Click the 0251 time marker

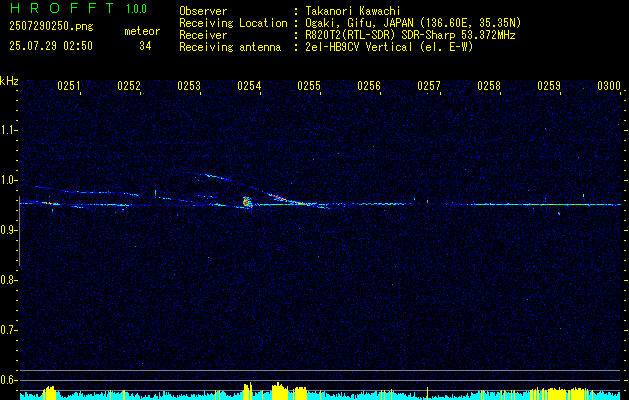(x=69, y=86)
